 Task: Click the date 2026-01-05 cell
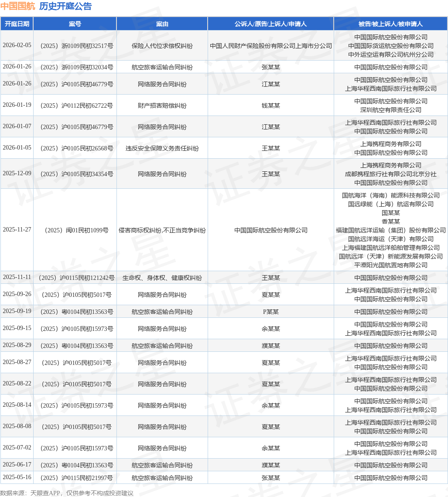[x=17, y=148]
